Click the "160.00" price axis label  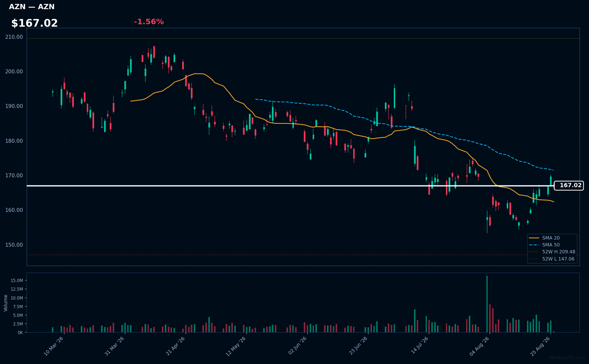click(14, 210)
